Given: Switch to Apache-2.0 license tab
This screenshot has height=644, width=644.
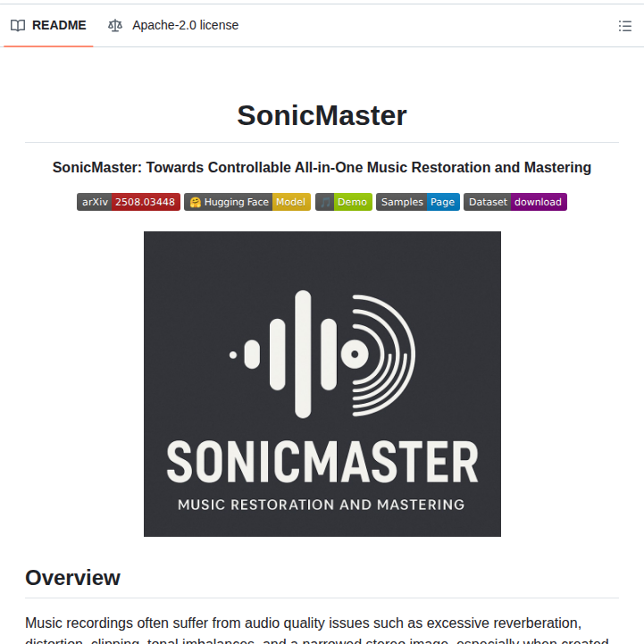Looking at the screenshot, I should tap(173, 26).
